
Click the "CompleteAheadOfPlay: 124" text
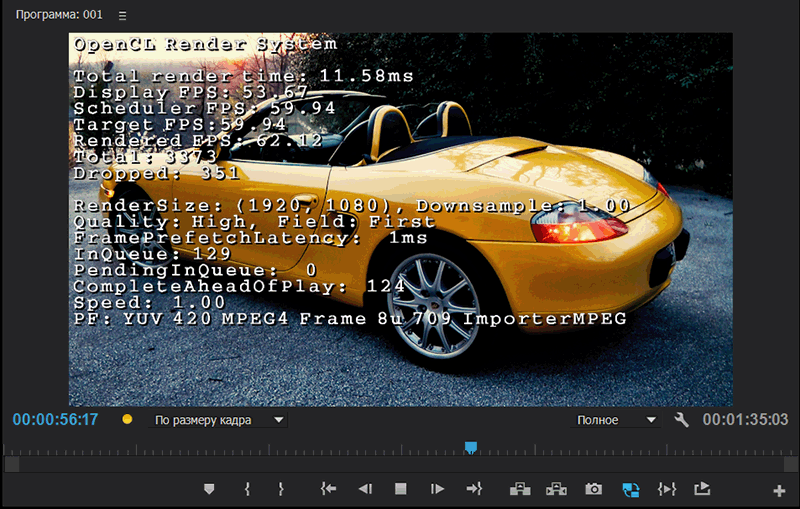(x=239, y=286)
